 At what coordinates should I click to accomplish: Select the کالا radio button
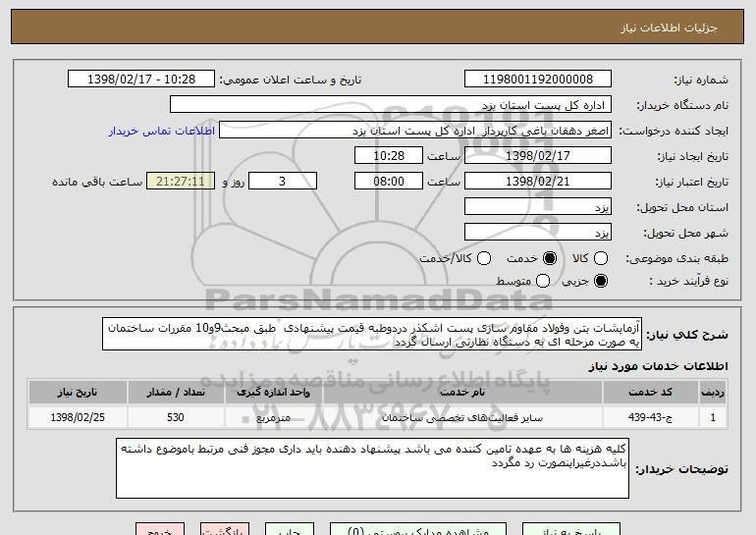click(x=601, y=258)
